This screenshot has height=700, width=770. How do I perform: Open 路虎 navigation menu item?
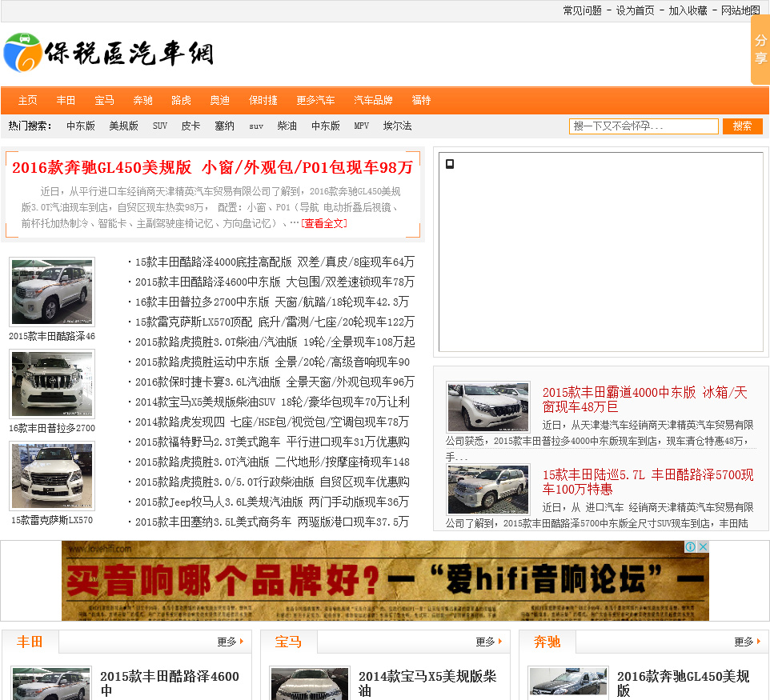click(181, 100)
